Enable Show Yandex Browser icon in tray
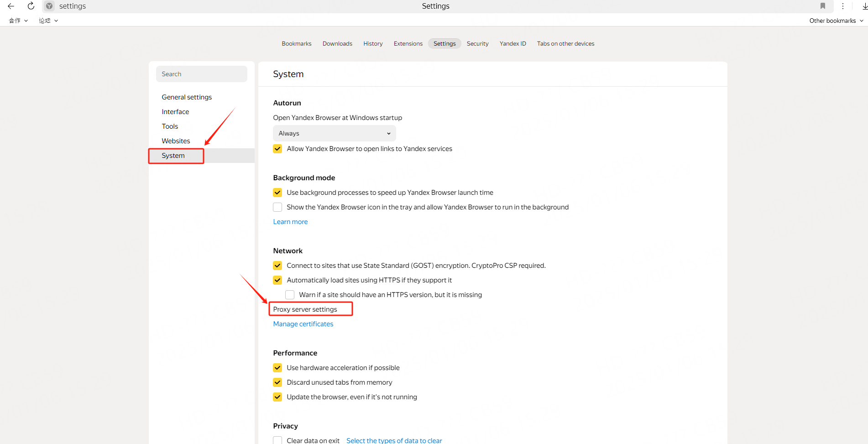This screenshot has height=444, width=868. coord(277,207)
